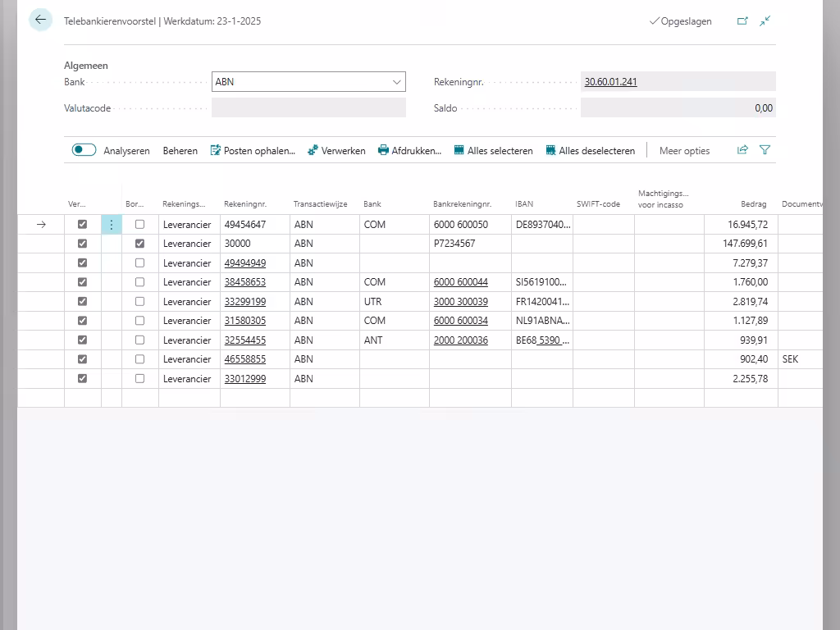Uncheck the Bor... checkbox for account 30000
Viewport: 840px width, 630px height.
[x=139, y=244]
